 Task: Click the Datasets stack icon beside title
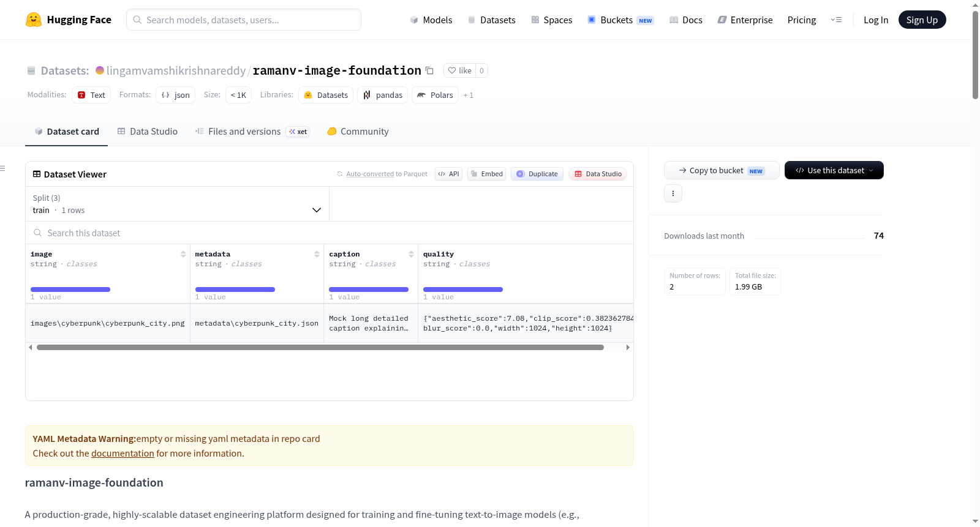(31, 71)
